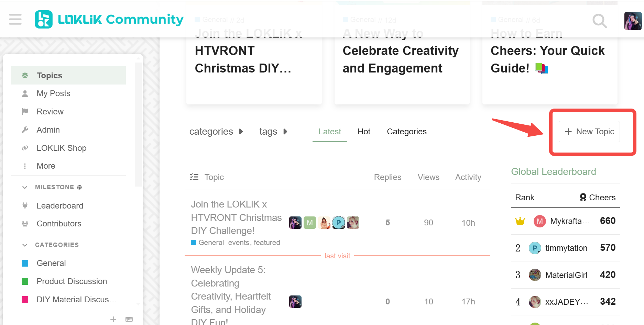Open the More sidebar item
This screenshot has height=325, width=644.
[68, 166]
